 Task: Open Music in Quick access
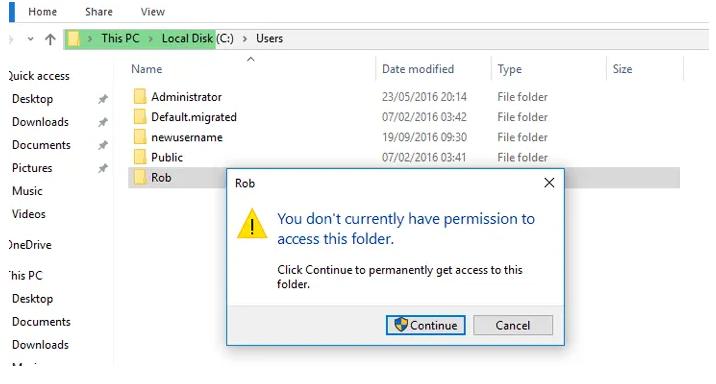[x=27, y=191]
